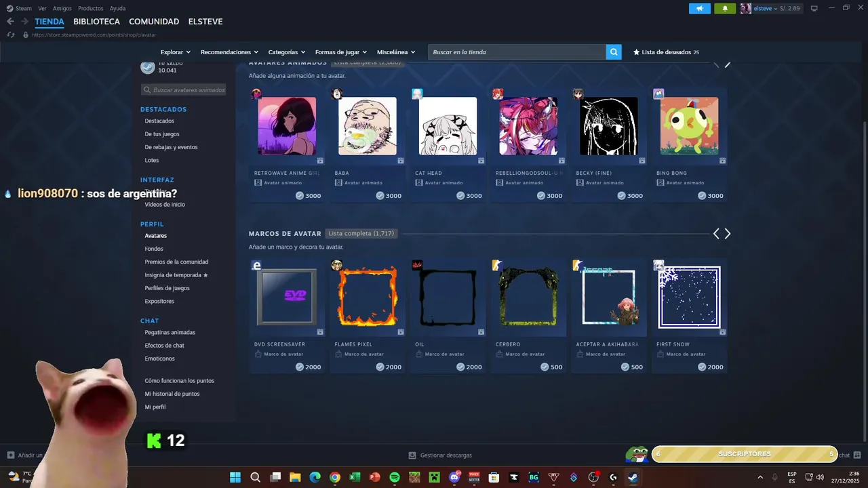Open Emoticonos in the sidebar
Viewport: 868px width, 488px height.
159,359
